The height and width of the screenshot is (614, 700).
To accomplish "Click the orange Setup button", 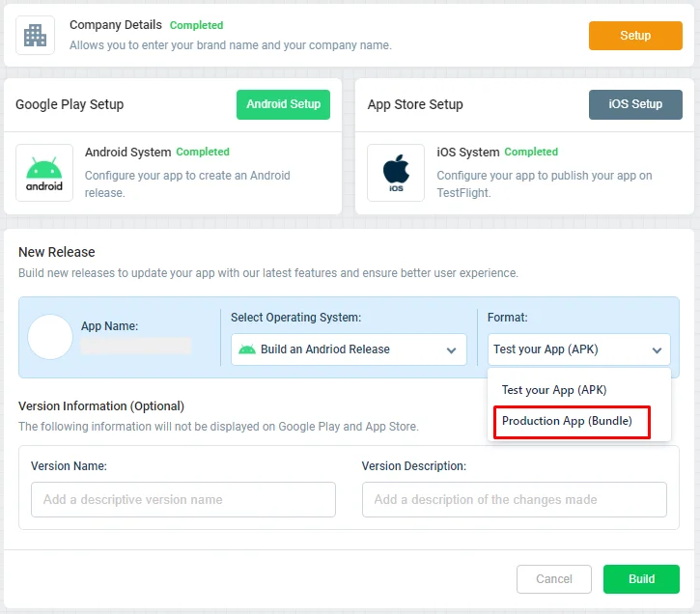I will coord(635,36).
